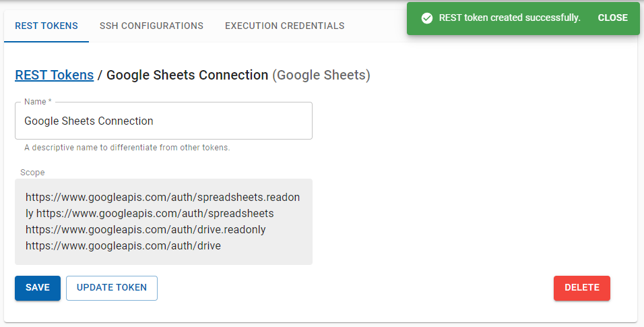The image size is (644, 327).
Task: Click the 'Name *' field label
Action: [36, 102]
